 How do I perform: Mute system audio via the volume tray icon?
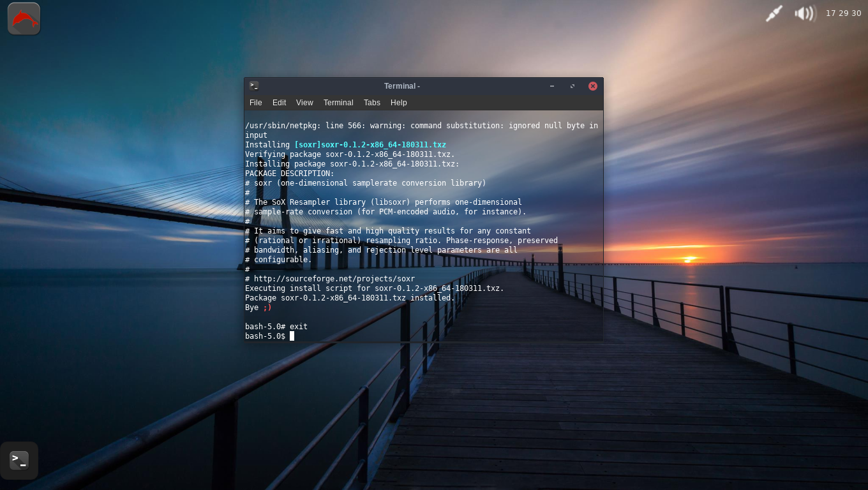(804, 13)
